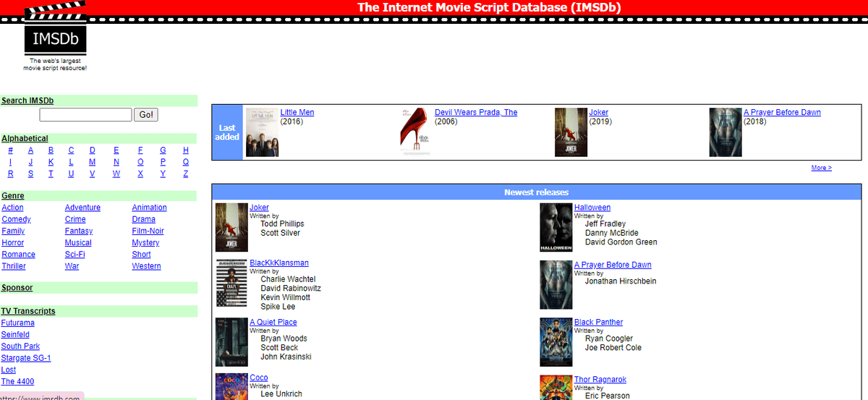
Task: Browse scripts starting with letter M
Action: pyautogui.click(x=93, y=162)
